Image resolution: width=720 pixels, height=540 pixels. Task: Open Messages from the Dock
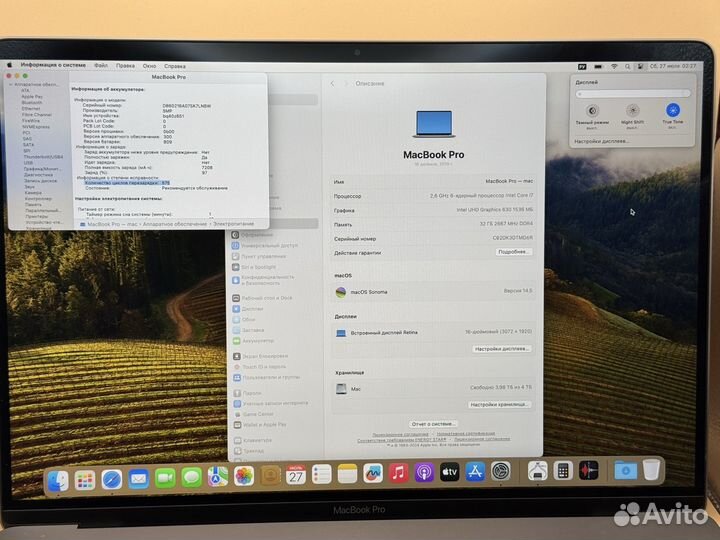[191, 478]
